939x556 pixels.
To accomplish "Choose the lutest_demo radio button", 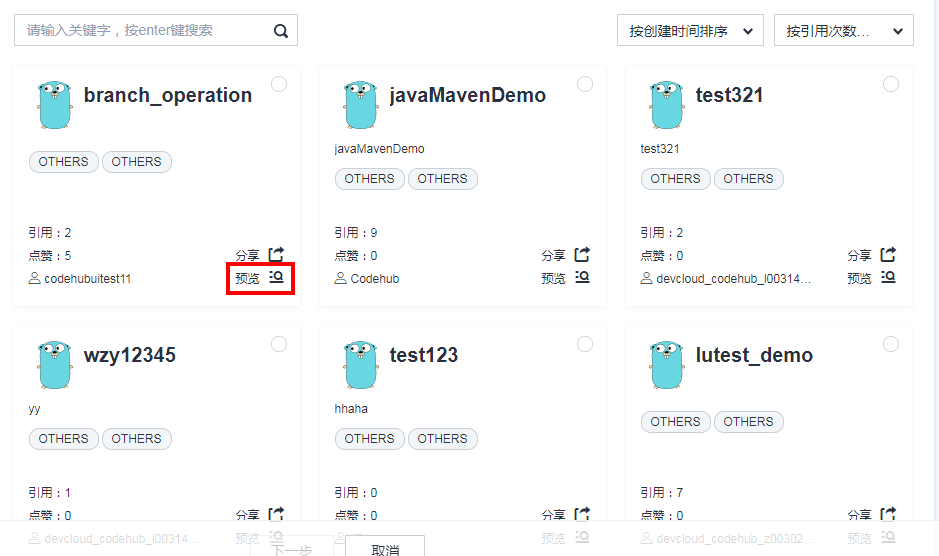I will [891, 344].
